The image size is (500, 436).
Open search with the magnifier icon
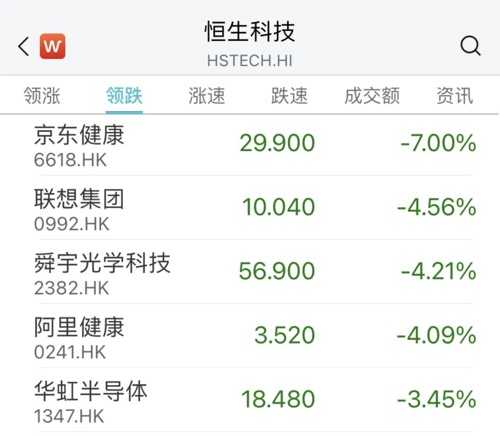470,46
